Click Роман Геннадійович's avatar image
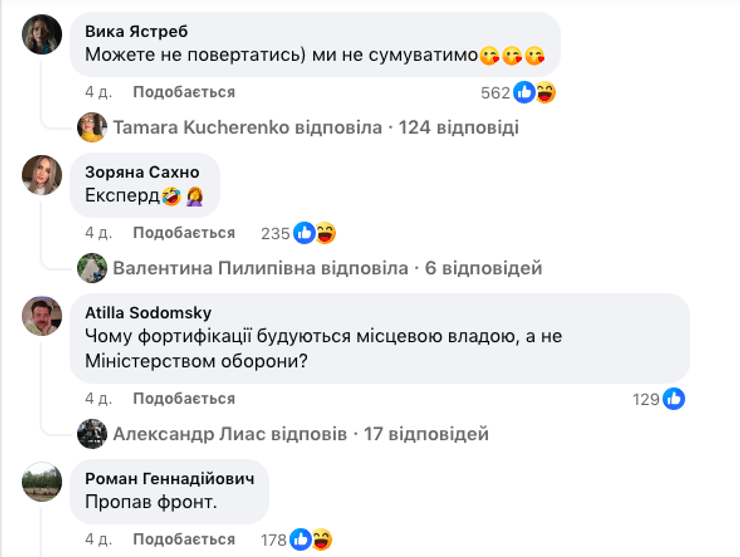The width and height of the screenshot is (740, 557). click(42, 481)
